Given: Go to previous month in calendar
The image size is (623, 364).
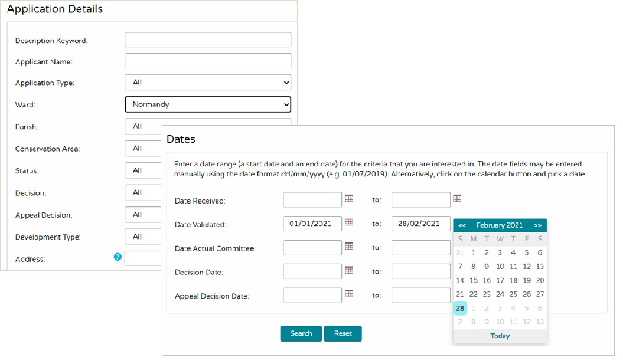Looking at the screenshot, I should [462, 225].
